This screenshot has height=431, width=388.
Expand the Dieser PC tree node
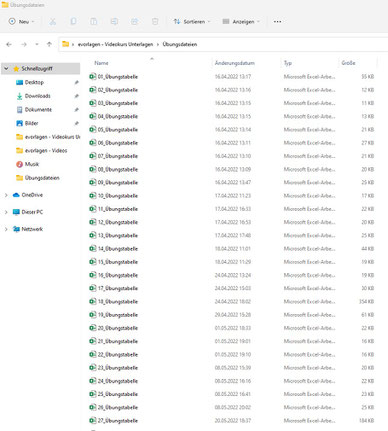coord(6,212)
